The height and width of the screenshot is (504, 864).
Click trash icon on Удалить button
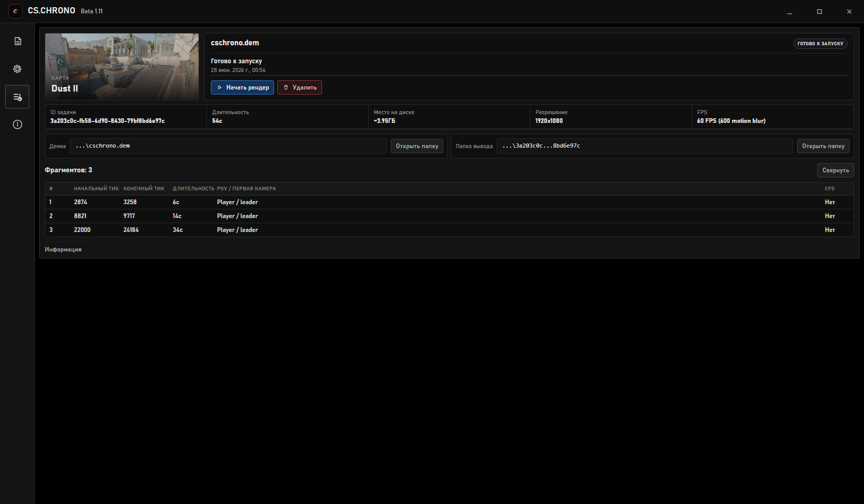pos(286,87)
